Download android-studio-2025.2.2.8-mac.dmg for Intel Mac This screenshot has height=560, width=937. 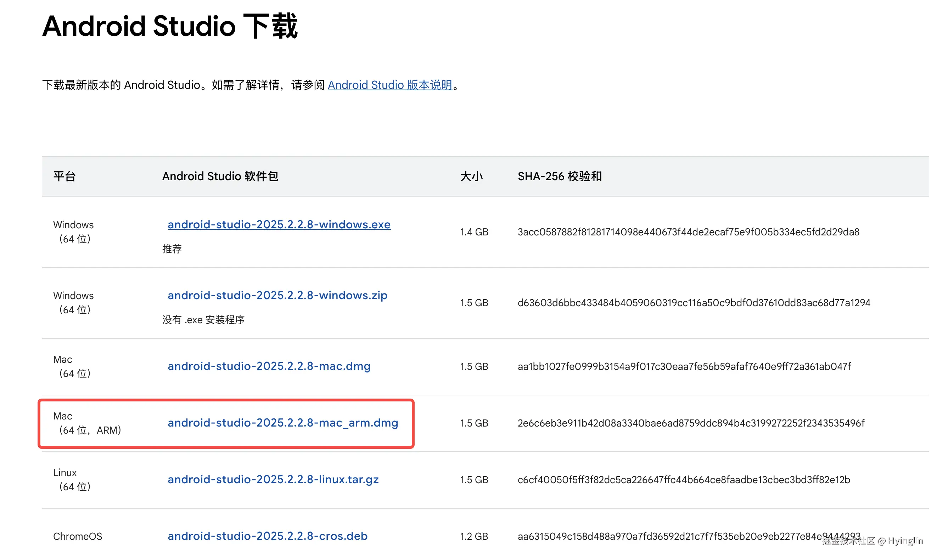pos(269,366)
